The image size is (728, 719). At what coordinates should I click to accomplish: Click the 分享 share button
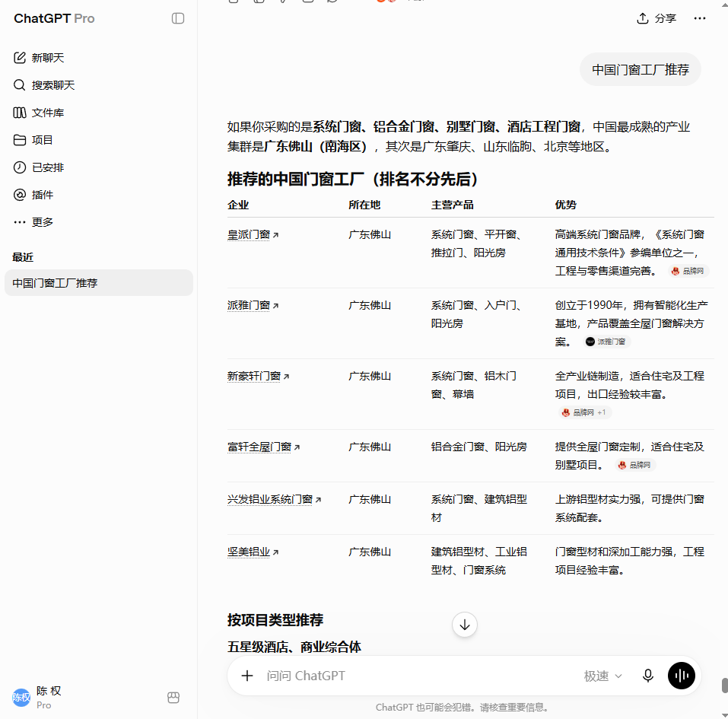coord(656,18)
